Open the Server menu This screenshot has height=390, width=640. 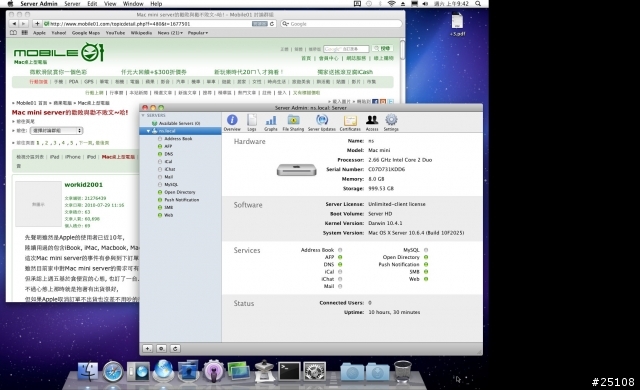(72, 4)
